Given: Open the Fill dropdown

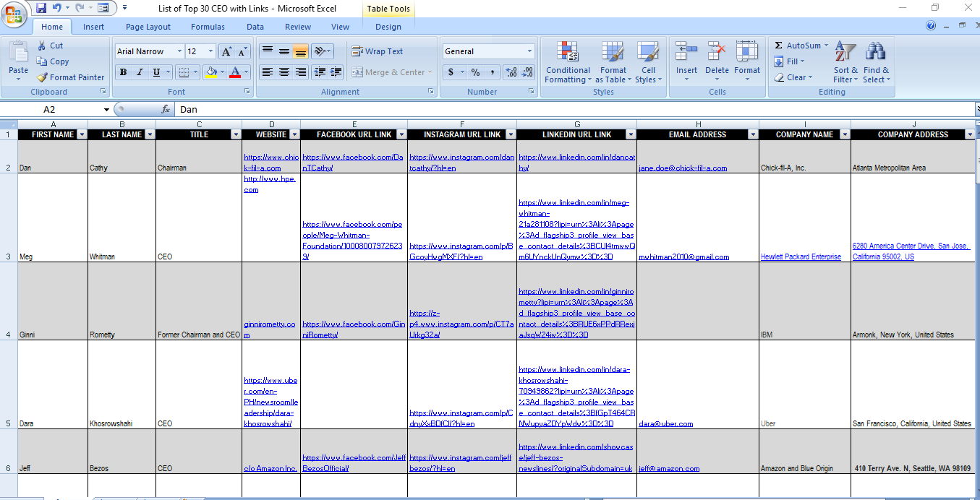Looking at the screenshot, I should (790, 61).
